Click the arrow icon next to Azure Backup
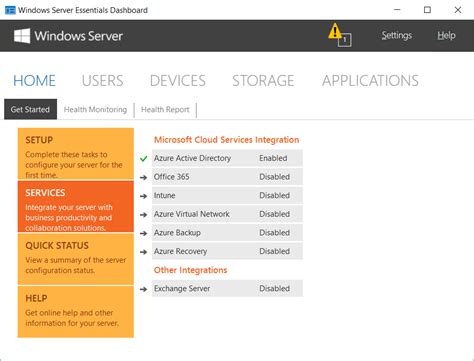Screen dimensions: 474x361 (x=144, y=233)
